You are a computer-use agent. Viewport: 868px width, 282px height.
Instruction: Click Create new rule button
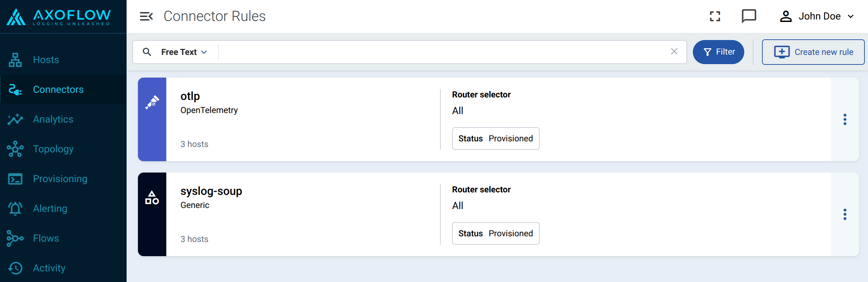click(813, 52)
